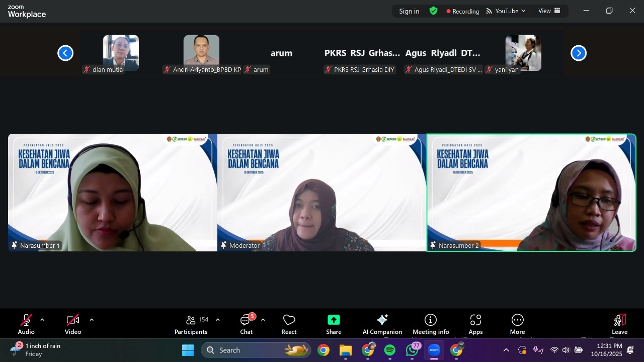Open the YouTube live stream dropdown

click(x=506, y=11)
